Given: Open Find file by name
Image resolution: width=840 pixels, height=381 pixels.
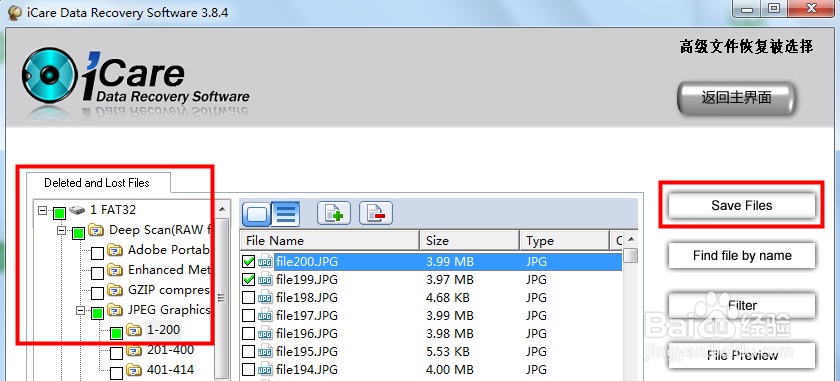Looking at the screenshot, I should [742, 256].
